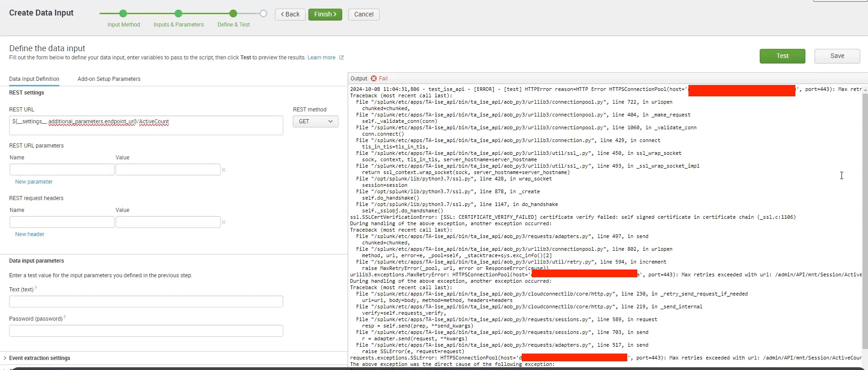Click the Define & Test step circle

pos(233,14)
